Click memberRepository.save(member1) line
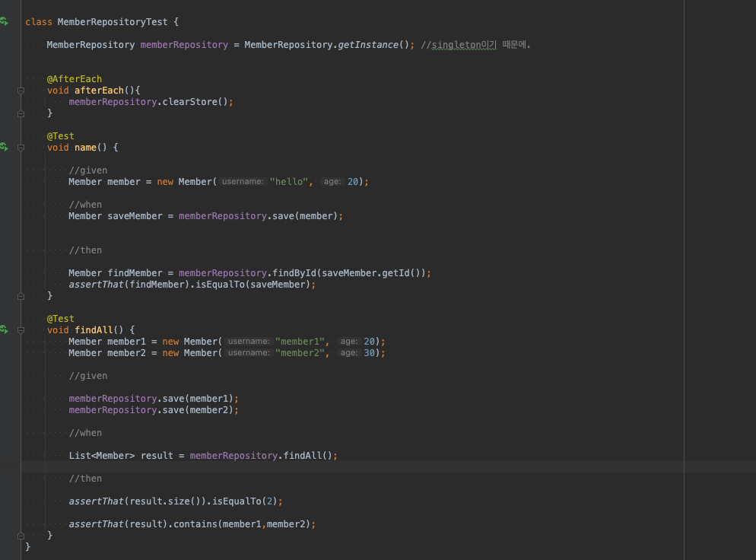Viewport: 756px width, 560px height. pos(154,399)
